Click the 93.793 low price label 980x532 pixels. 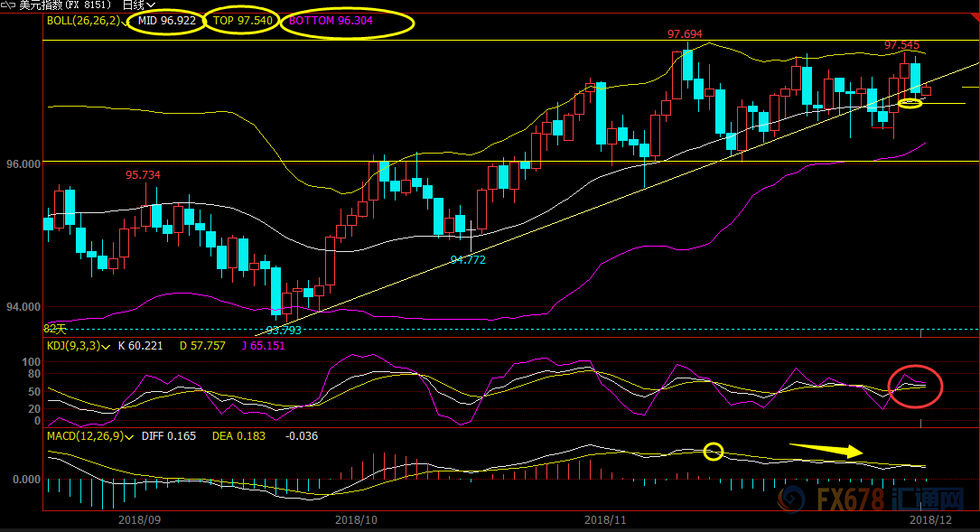coord(283,330)
